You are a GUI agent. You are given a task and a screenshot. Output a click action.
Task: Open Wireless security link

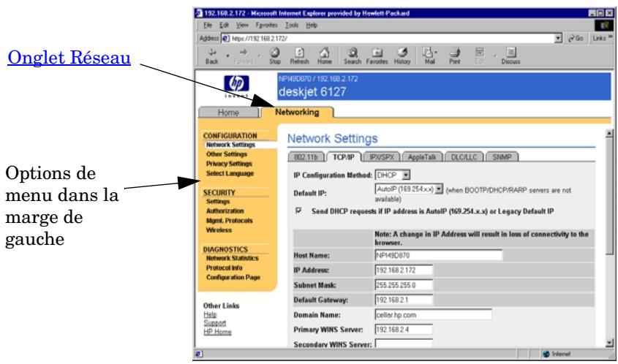219,230
